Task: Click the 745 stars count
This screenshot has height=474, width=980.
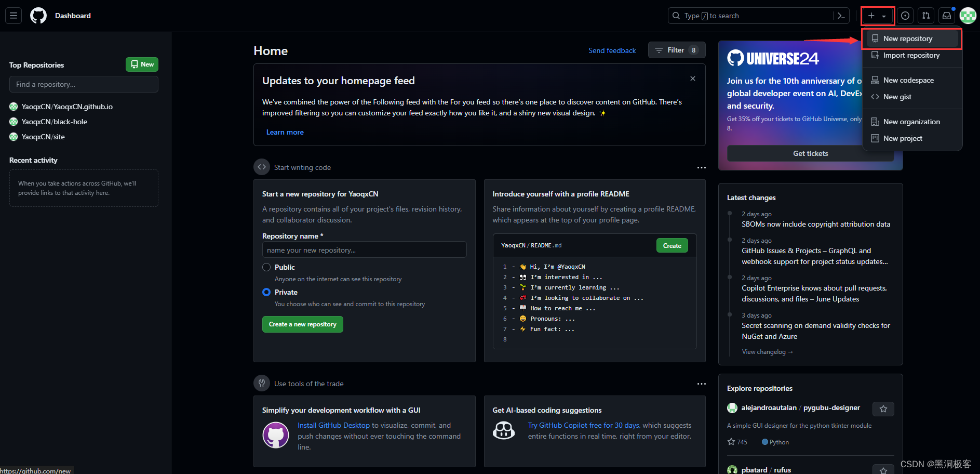Action: (x=737, y=442)
